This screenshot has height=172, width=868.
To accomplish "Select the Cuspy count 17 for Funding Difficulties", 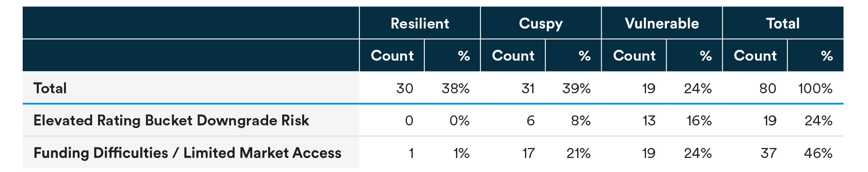I will [528, 153].
